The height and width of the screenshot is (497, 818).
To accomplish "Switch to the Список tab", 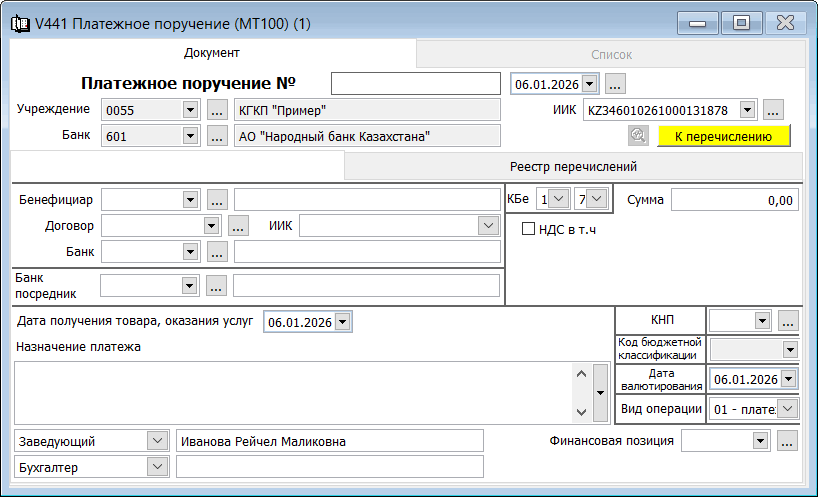I will click(610, 54).
